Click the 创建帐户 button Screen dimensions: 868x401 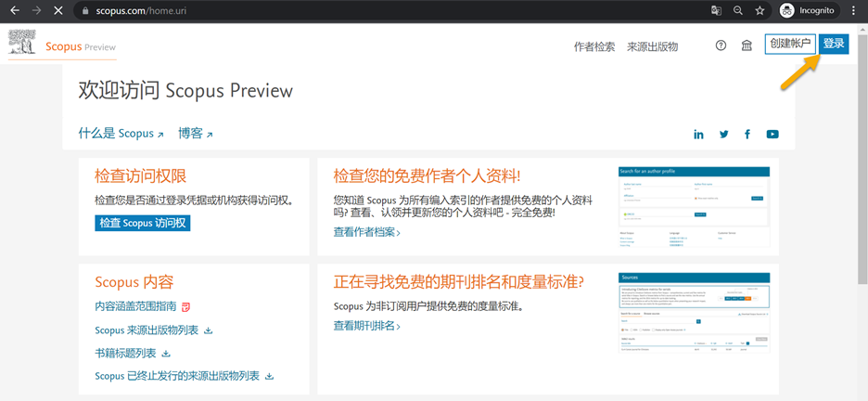[790, 45]
